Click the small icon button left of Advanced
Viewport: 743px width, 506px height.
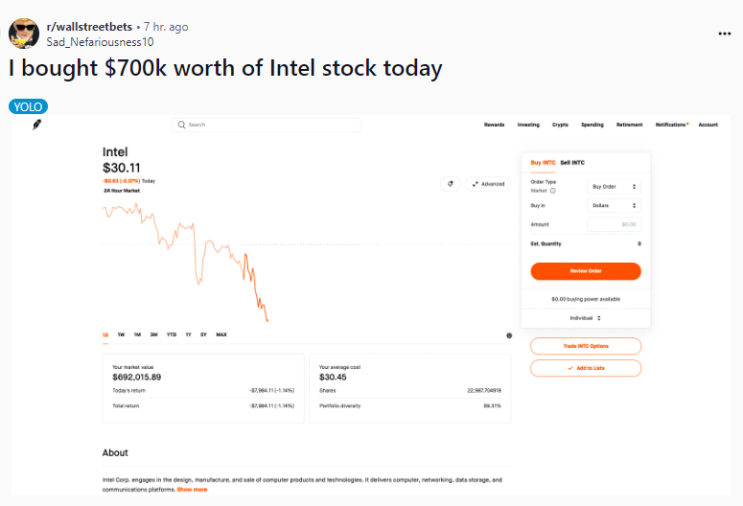451,184
